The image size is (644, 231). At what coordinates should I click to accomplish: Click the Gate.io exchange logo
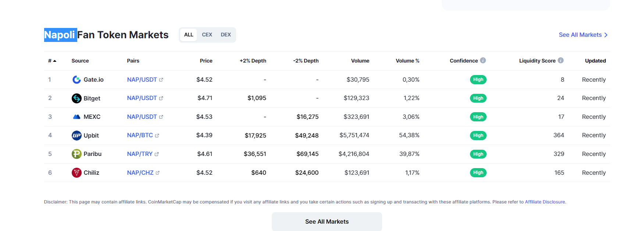[x=77, y=79]
